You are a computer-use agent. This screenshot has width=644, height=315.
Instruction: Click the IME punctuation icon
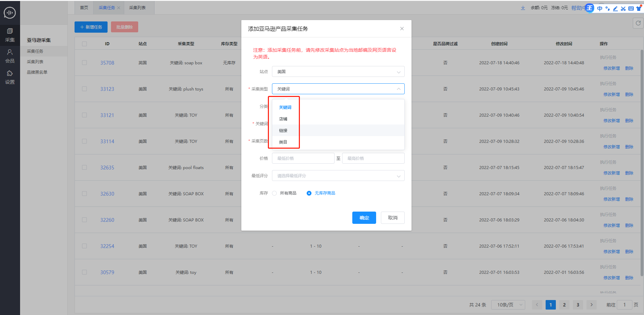608,9
